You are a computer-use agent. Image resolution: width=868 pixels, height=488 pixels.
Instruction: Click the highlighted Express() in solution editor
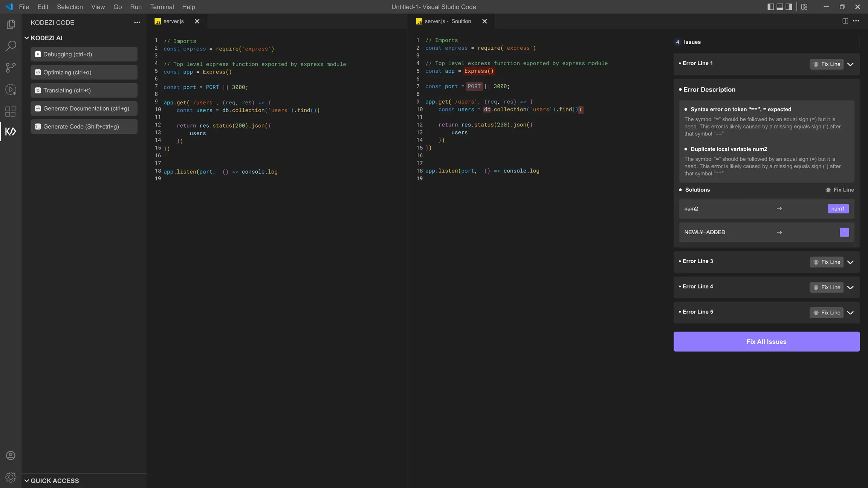click(479, 71)
